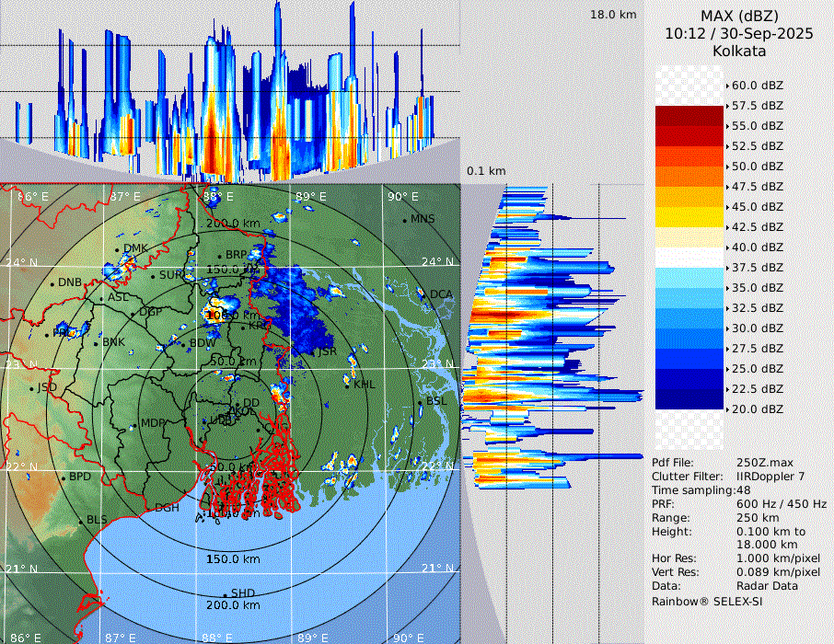Select the DCA station marker
Image resolution: width=834 pixels, height=644 pixels.
point(425,295)
